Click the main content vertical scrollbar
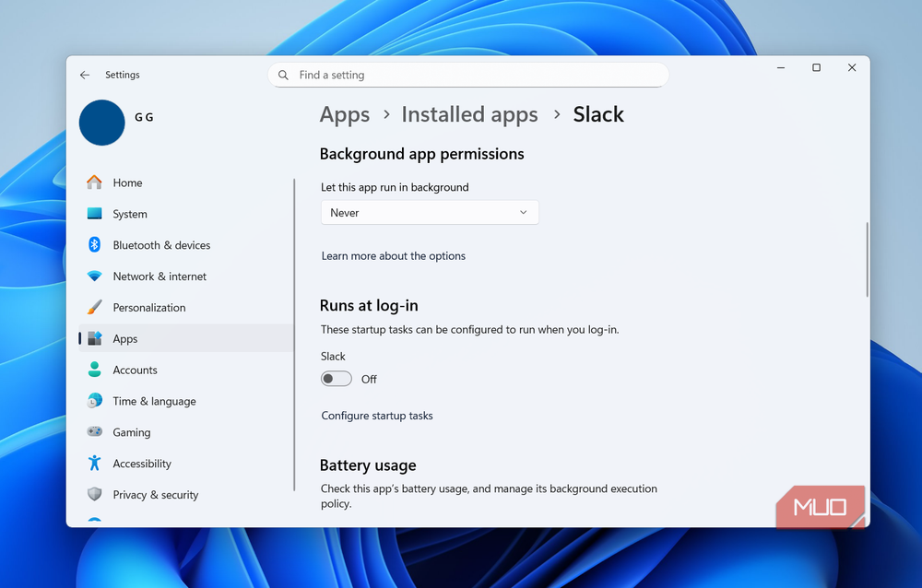Image resolution: width=922 pixels, height=588 pixels. (867, 259)
